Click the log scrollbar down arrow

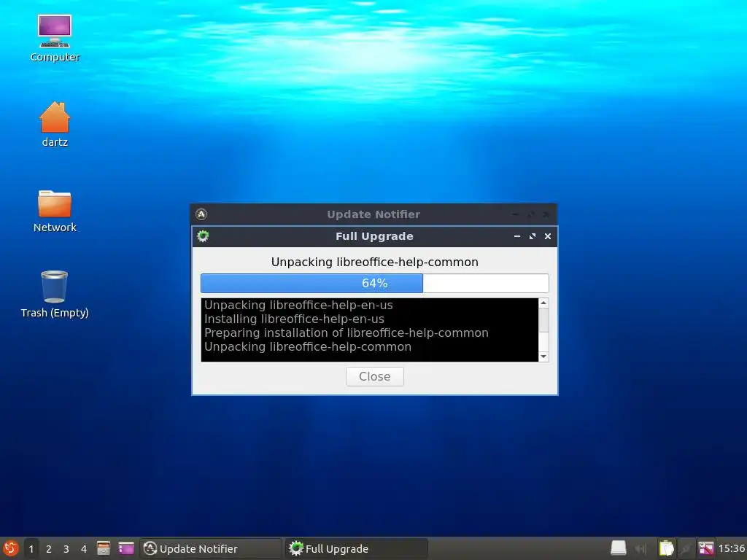coord(543,357)
